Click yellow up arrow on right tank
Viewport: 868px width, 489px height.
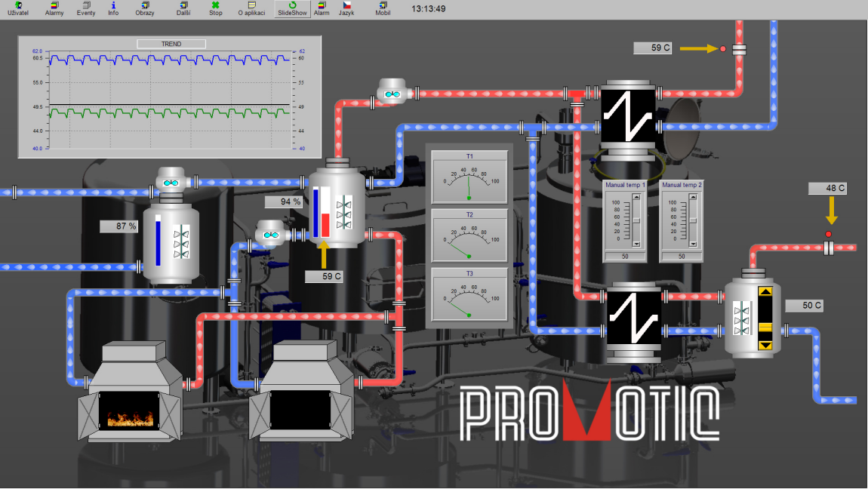[765, 292]
